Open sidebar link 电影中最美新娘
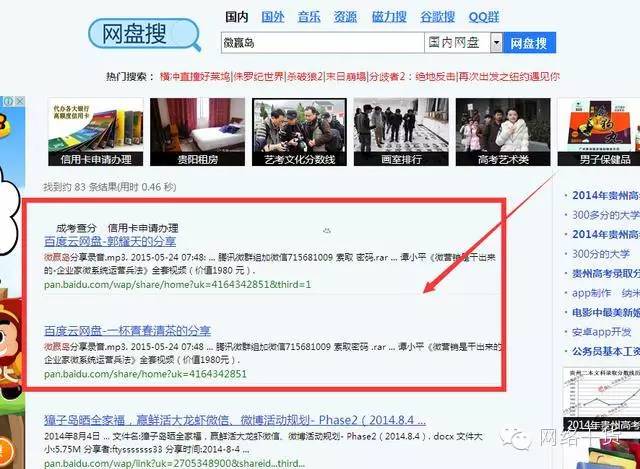The height and width of the screenshot is (469, 640). [606, 313]
